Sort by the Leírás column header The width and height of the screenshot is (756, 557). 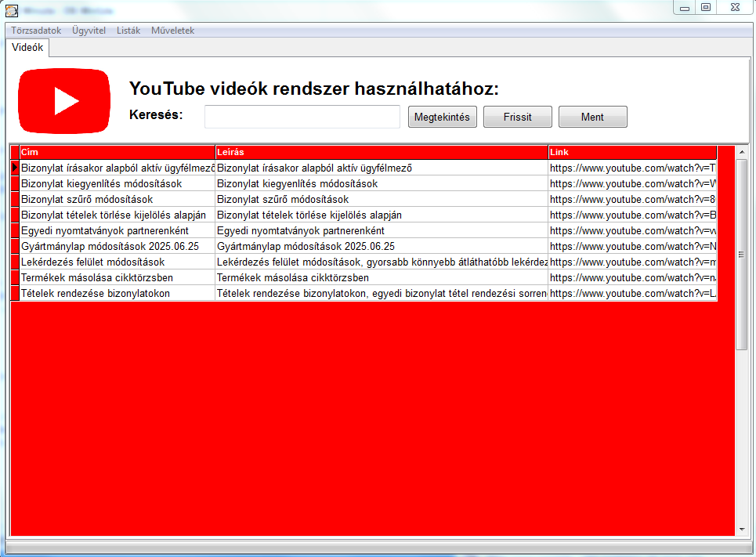point(382,152)
